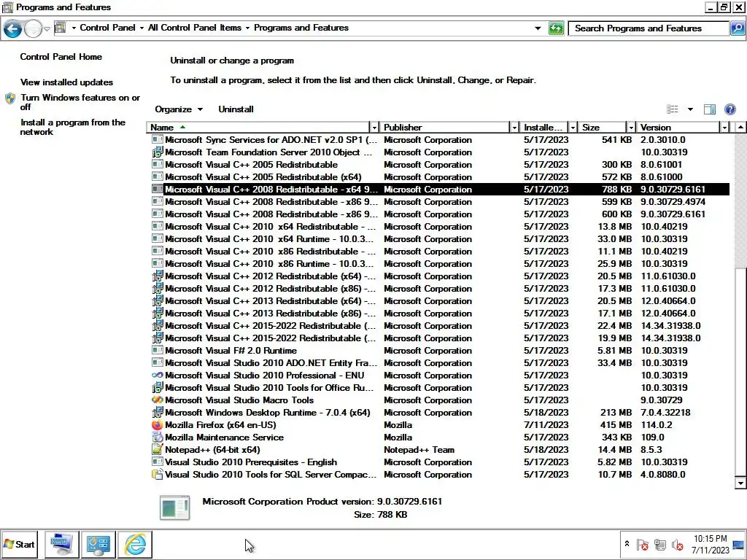Sort by the Version column header
Screen dimensions: 747x560
(x=678, y=127)
